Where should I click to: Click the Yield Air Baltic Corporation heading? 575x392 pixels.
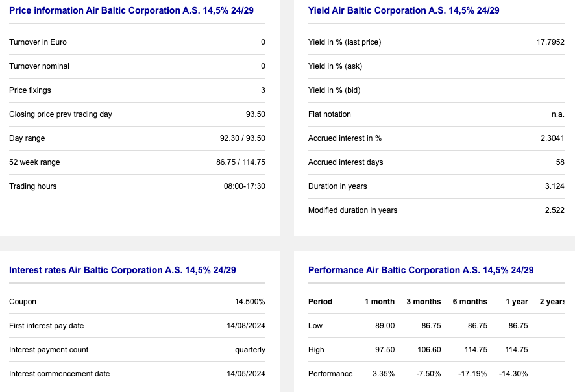(404, 10)
